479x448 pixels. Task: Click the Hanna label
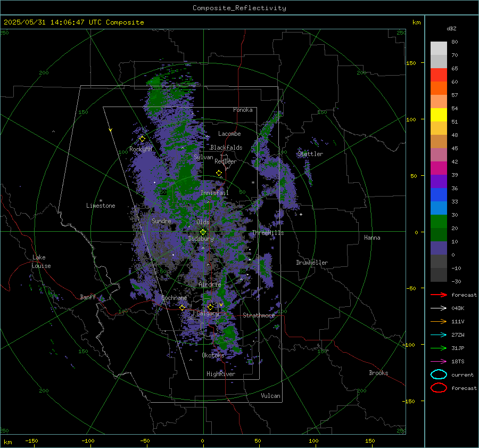click(372, 238)
